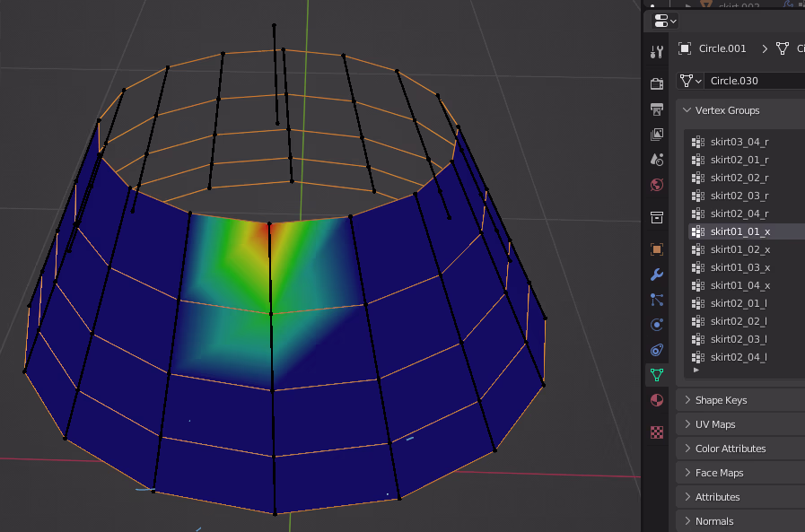Expand the UV Maps panel
This screenshot has width=805, height=532.
[740, 424]
